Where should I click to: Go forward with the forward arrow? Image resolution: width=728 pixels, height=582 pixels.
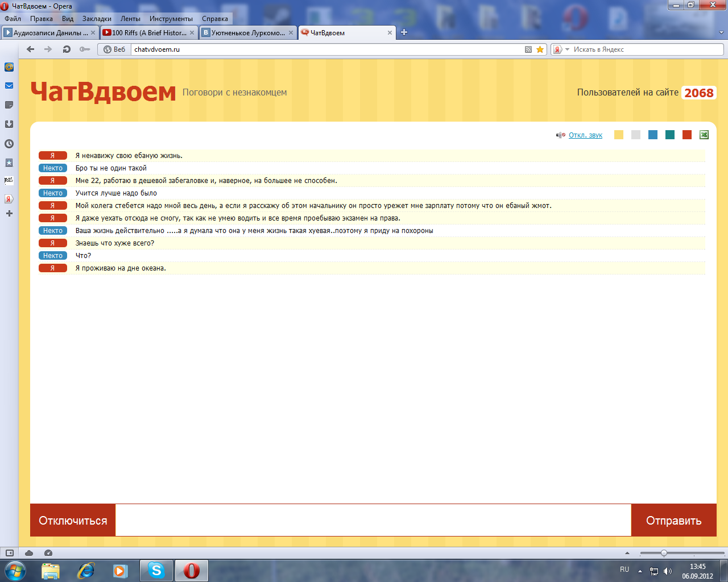point(48,49)
